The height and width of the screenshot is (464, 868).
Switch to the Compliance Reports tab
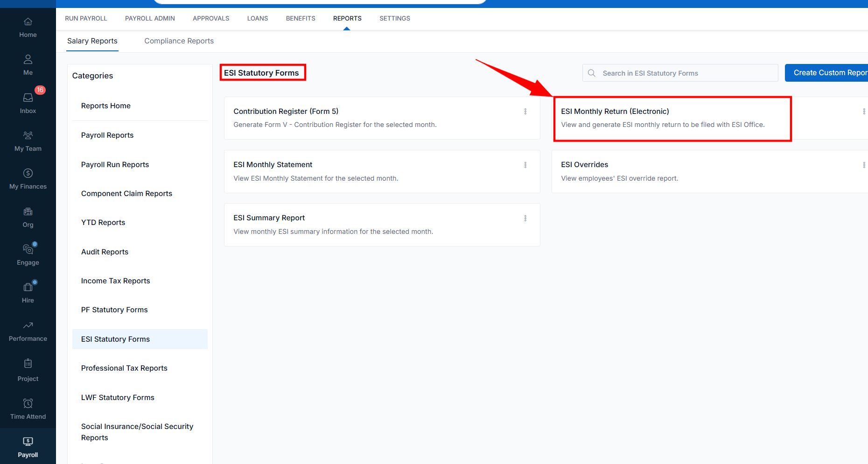point(179,41)
